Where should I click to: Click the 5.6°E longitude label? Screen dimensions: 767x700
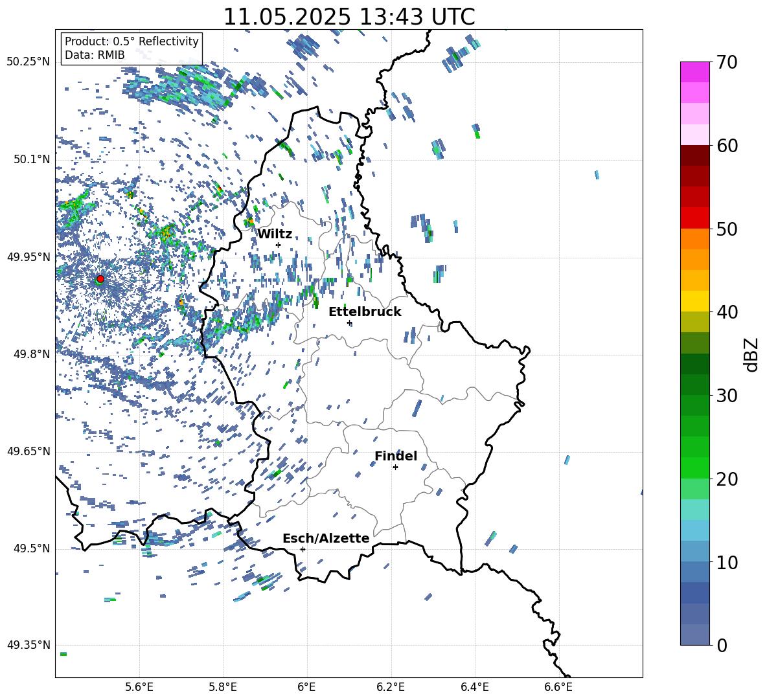click(x=139, y=687)
